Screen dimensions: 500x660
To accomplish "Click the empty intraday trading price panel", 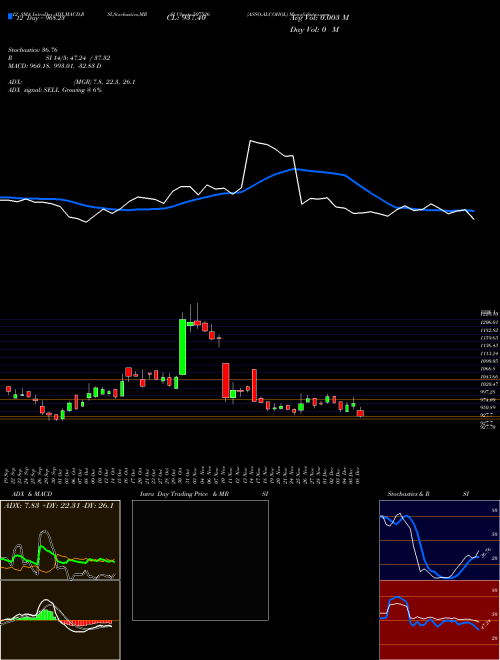I will point(200,560).
